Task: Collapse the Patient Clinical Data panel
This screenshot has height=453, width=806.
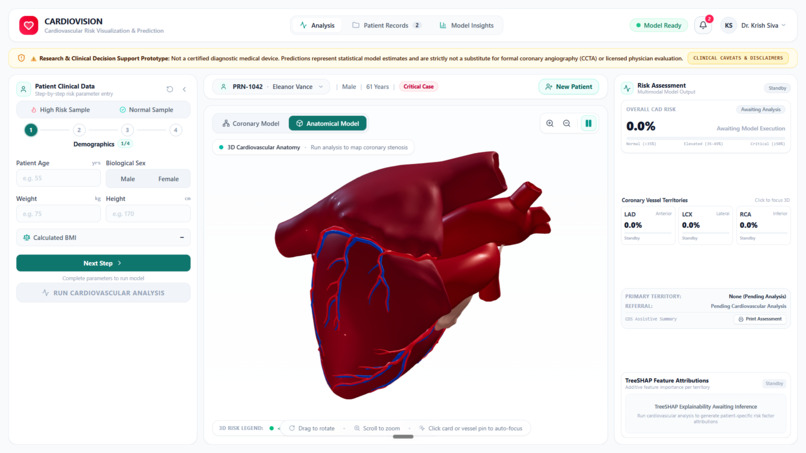Action: click(x=185, y=89)
